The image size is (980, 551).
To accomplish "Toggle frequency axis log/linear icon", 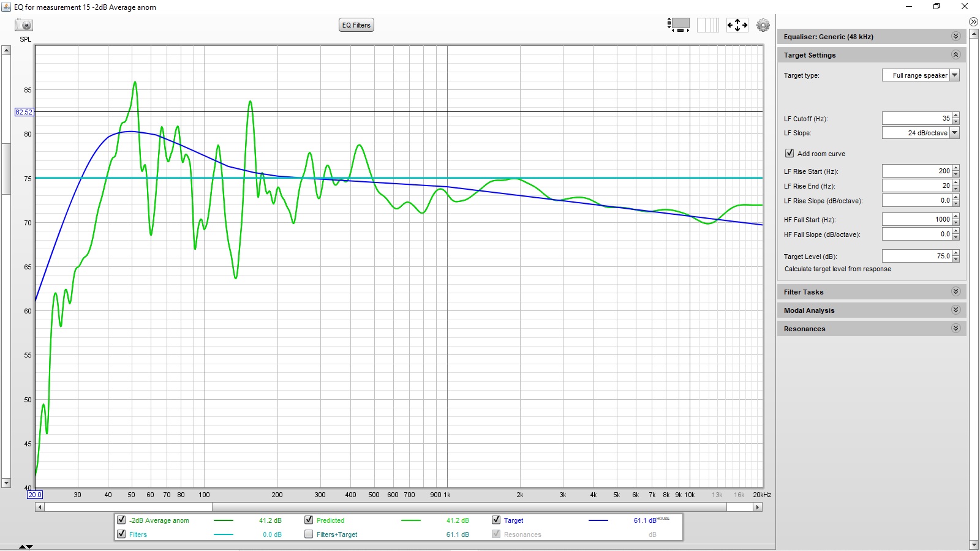I will (x=708, y=25).
